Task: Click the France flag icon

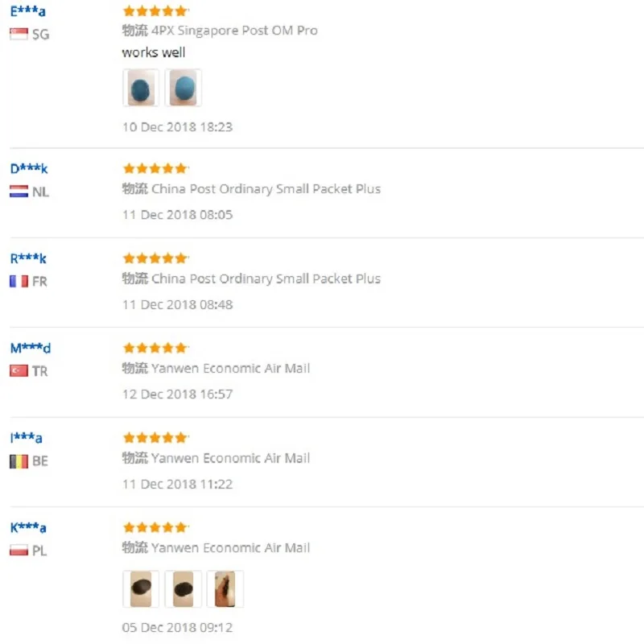Action: (19, 282)
